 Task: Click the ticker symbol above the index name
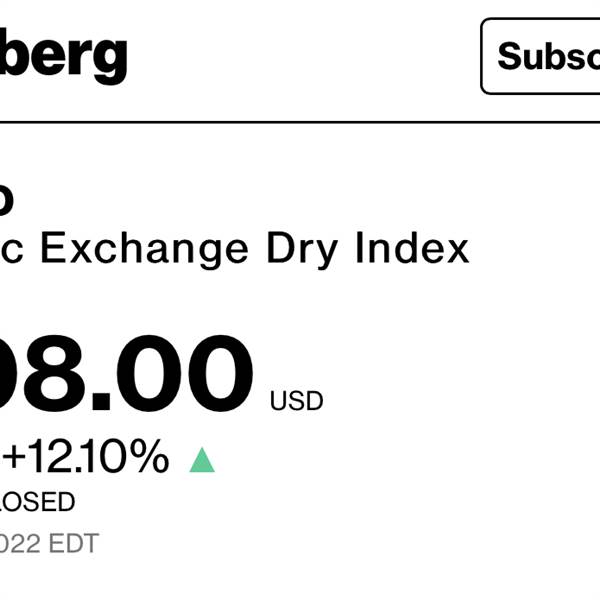pos(6,199)
